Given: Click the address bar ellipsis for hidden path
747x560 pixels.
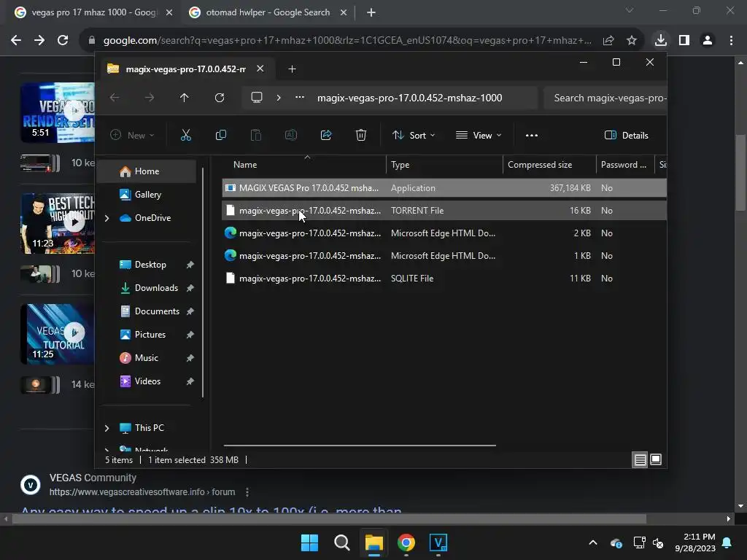Looking at the screenshot, I should coord(300,98).
